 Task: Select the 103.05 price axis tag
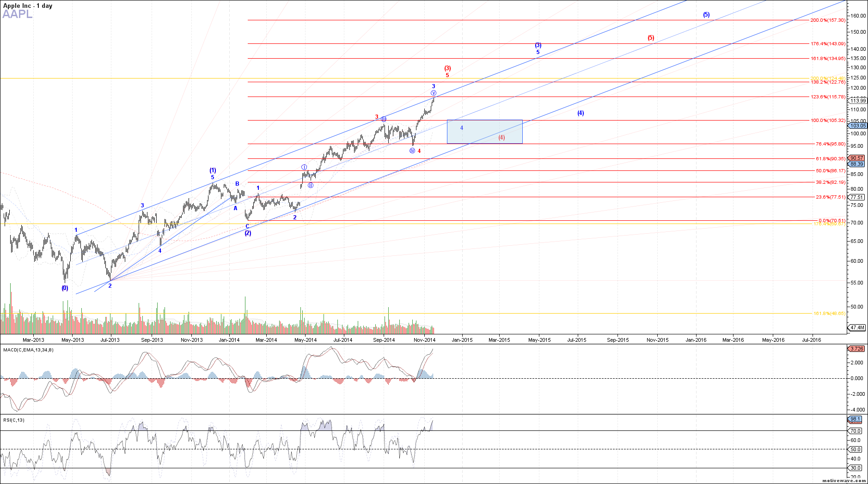tap(857, 126)
